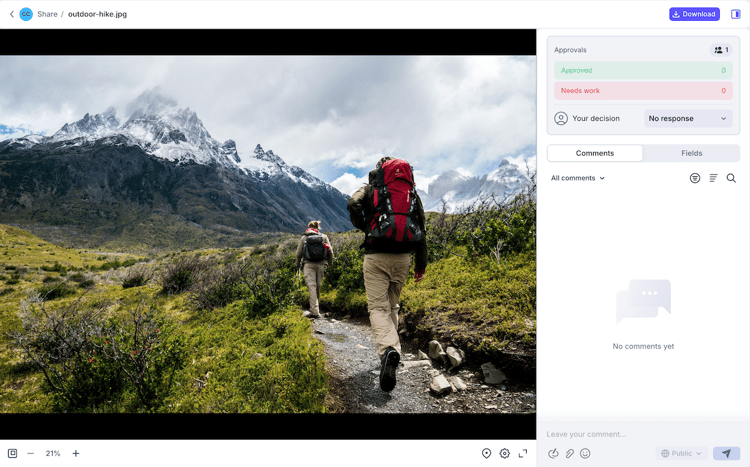Go back using the left arrow
This screenshot has width=750, height=467.
(12, 14)
